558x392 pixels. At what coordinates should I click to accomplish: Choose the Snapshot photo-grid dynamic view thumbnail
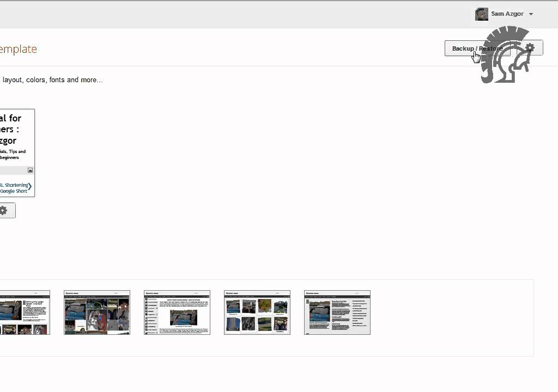(x=257, y=313)
